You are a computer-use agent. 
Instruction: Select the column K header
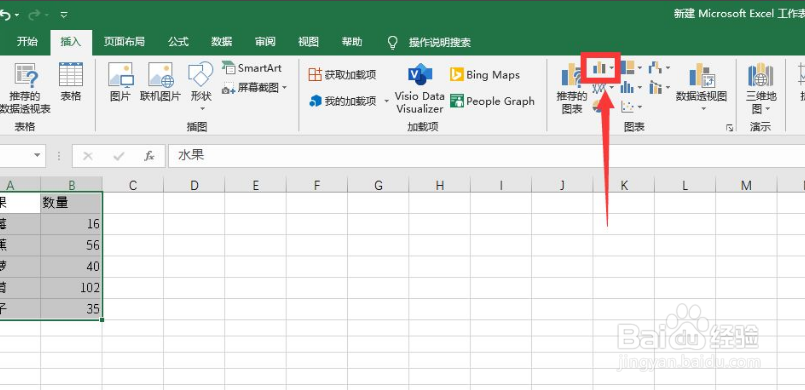click(624, 185)
